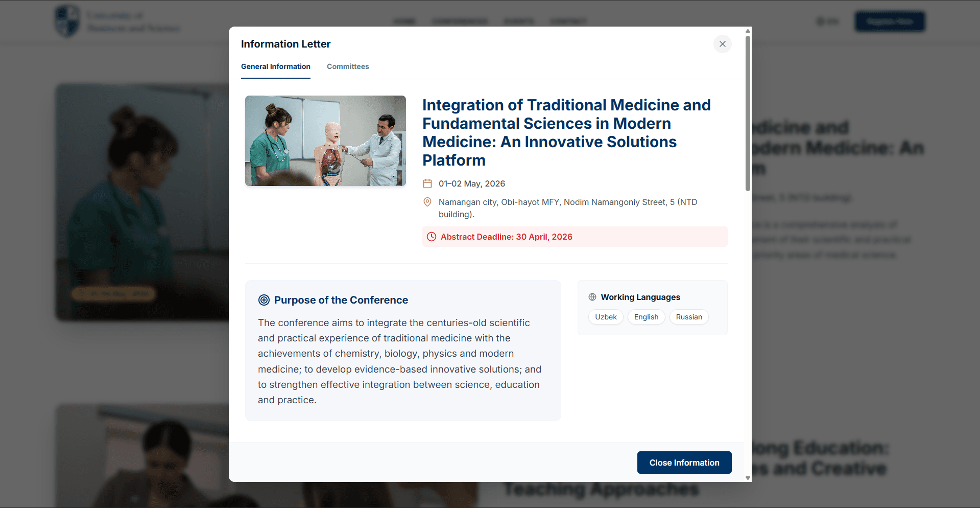This screenshot has width=980, height=508.
Task: Click the Purpose of the Conference heading
Action: click(x=341, y=300)
